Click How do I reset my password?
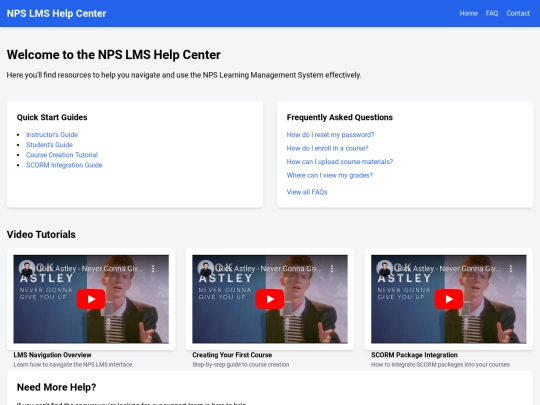Screen dimensions: 540x405 point(330,135)
